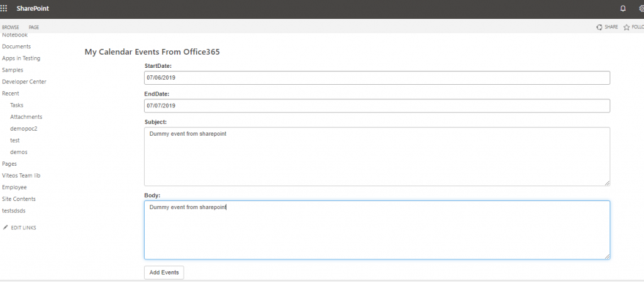Click the Follow star icon
The width and height of the screenshot is (644, 282).
[x=626, y=27]
